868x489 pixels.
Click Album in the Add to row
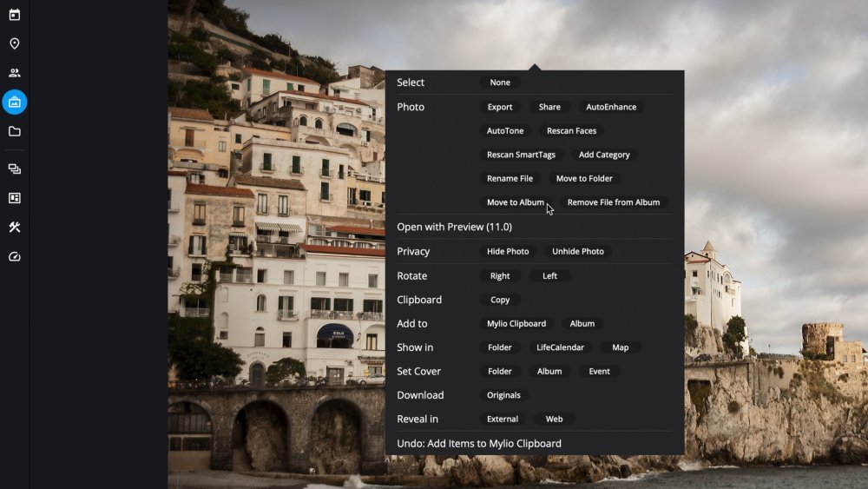pyautogui.click(x=582, y=323)
